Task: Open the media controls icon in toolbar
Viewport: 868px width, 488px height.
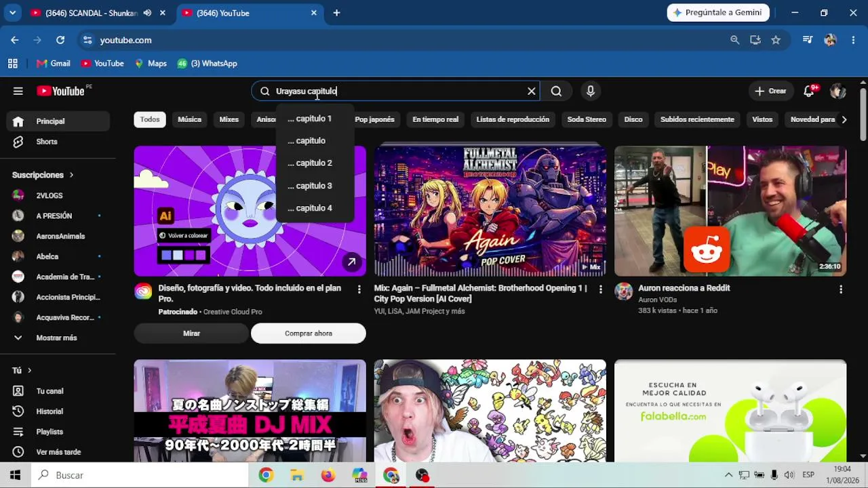Action: pos(807,40)
